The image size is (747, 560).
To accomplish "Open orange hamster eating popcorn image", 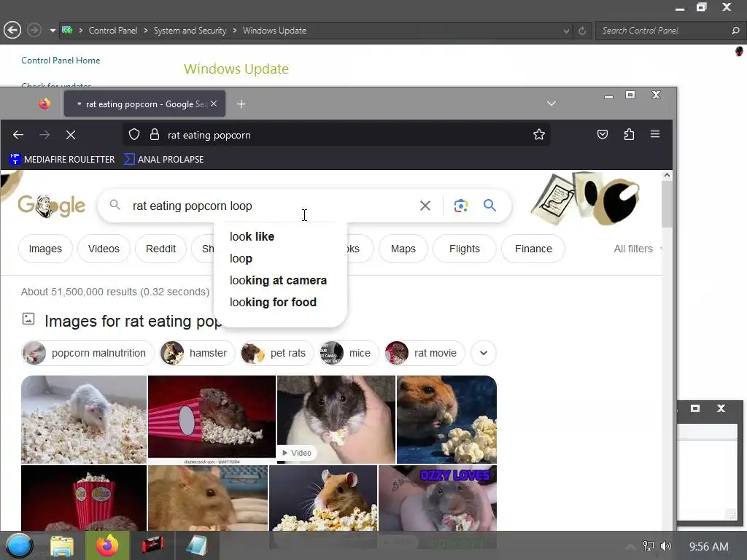I will point(446,419).
